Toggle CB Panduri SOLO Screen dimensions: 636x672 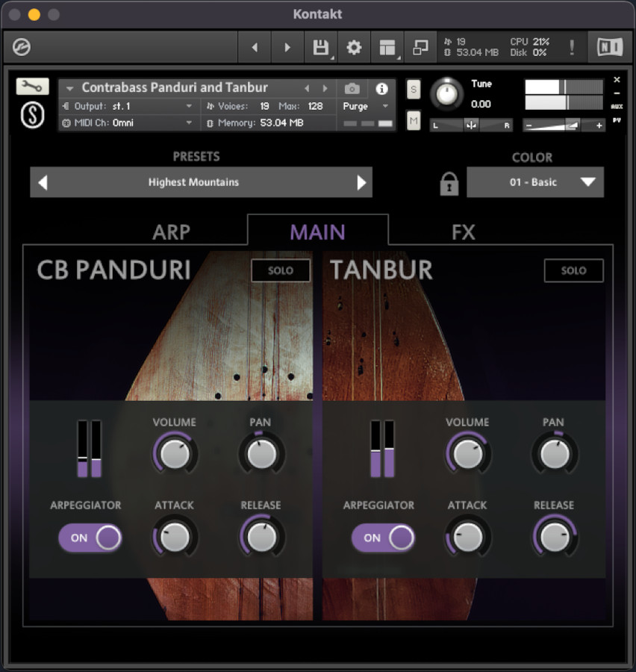281,270
